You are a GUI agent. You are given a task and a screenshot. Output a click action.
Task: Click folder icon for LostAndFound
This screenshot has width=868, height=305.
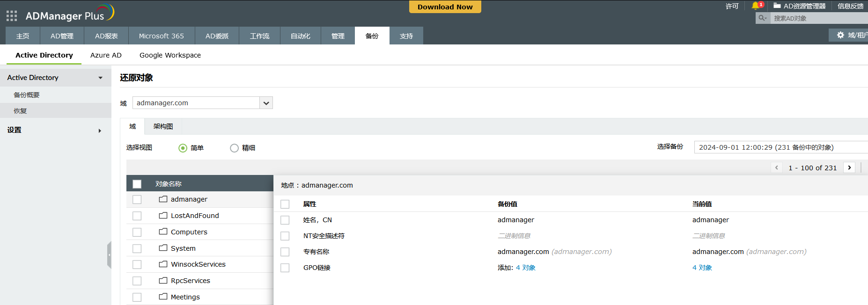(x=163, y=215)
